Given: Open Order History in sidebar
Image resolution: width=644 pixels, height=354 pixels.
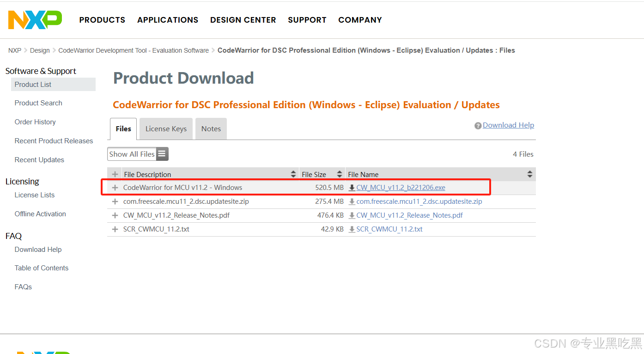Looking at the screenshot, I should pos(35,122).
